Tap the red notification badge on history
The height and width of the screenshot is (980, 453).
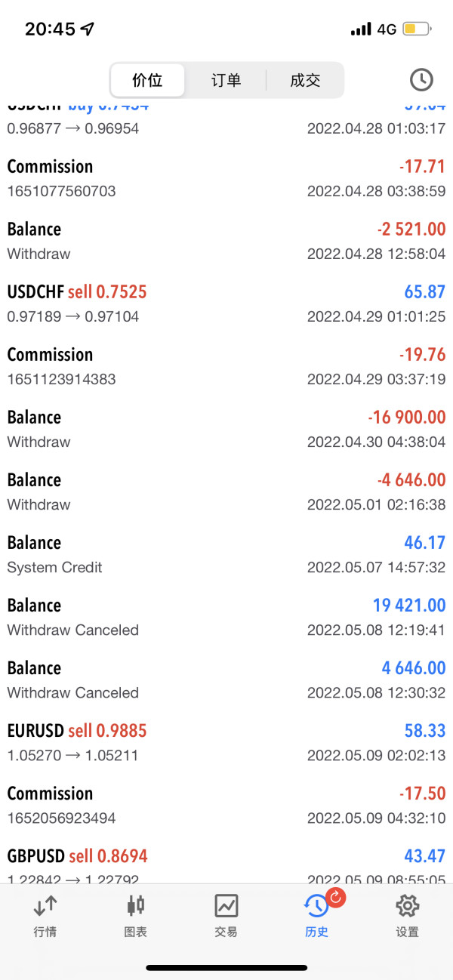[337, 897]
